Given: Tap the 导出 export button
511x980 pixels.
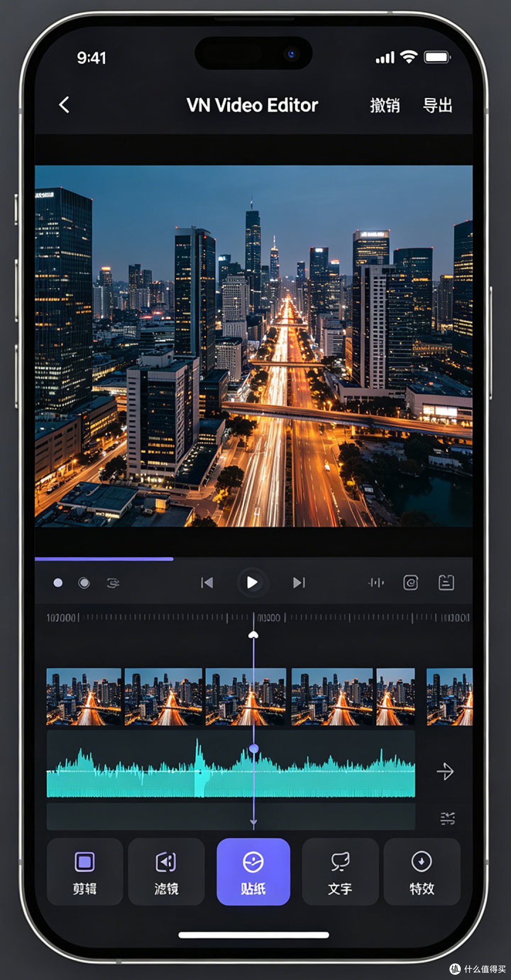Looking at the screenshot, I should point(438,105).
